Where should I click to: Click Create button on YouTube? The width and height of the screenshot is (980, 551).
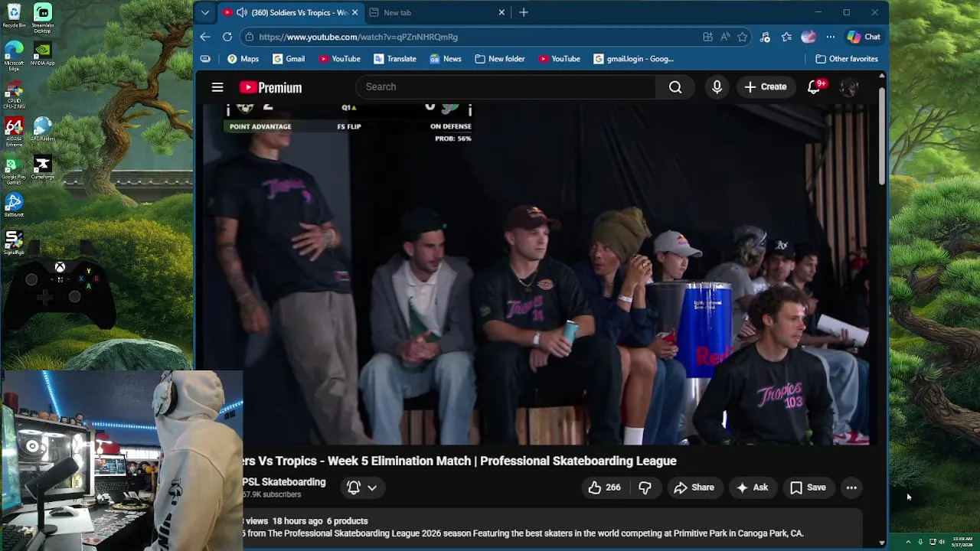pyautogui.click(x=766, y=87)
